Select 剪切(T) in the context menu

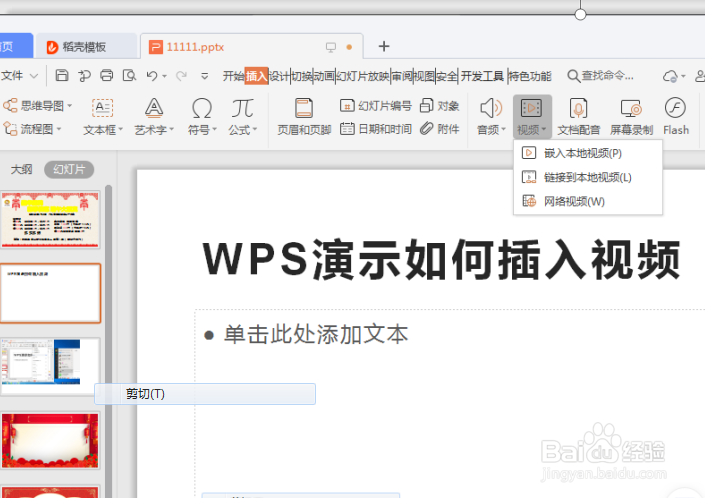click(x=205, y=394)
